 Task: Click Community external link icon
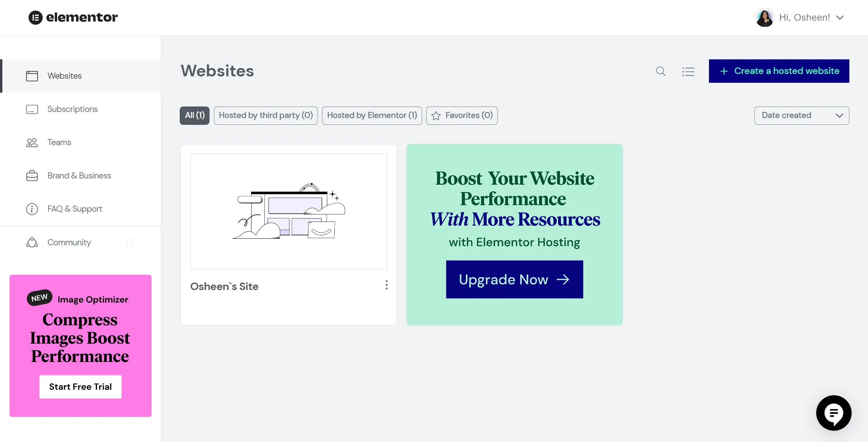(130, 243)
